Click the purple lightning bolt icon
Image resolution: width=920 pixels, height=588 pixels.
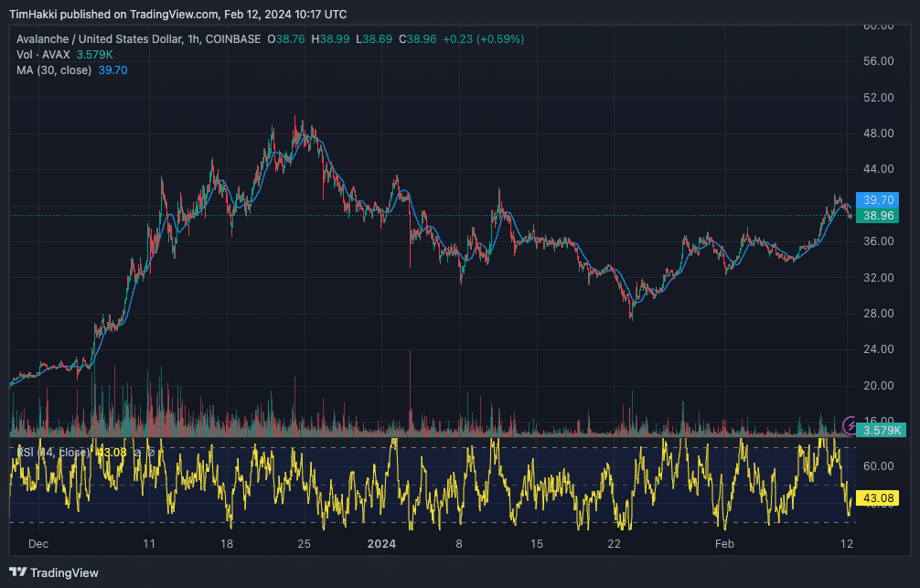point(852,426)
